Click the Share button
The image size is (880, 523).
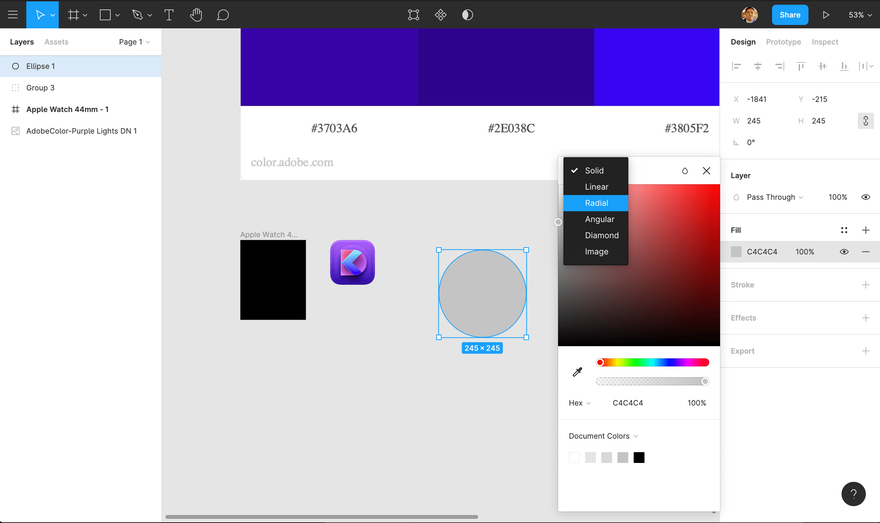pos(790,15)
